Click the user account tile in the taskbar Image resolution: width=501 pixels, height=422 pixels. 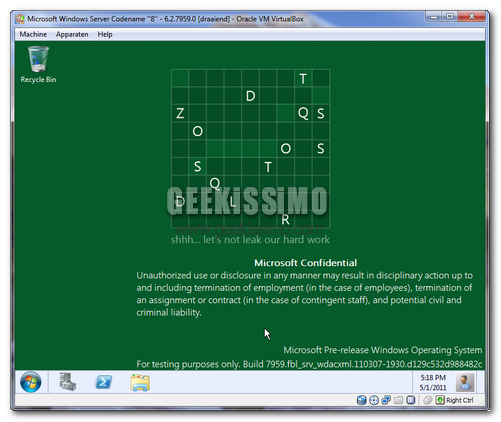(x=465, y=382)
